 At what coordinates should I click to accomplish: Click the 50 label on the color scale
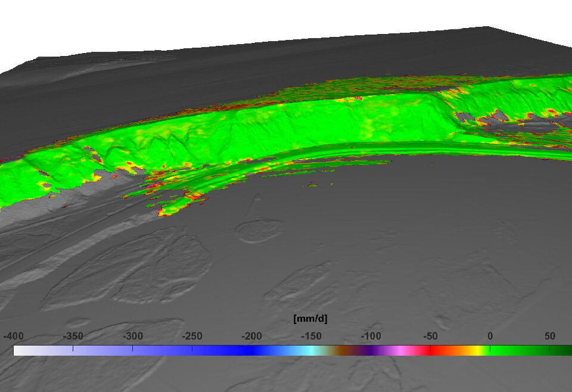[549, 336]
